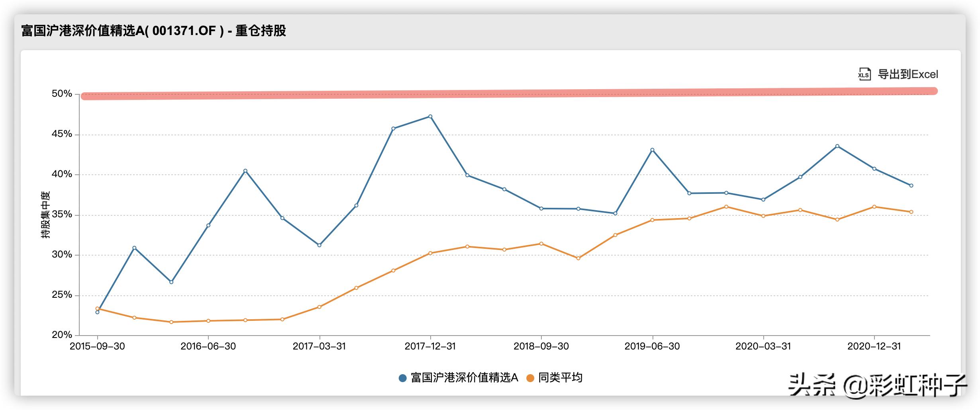Click the 50% y-axis label
The image size is (980, 410).
click(x=62, y=94)
